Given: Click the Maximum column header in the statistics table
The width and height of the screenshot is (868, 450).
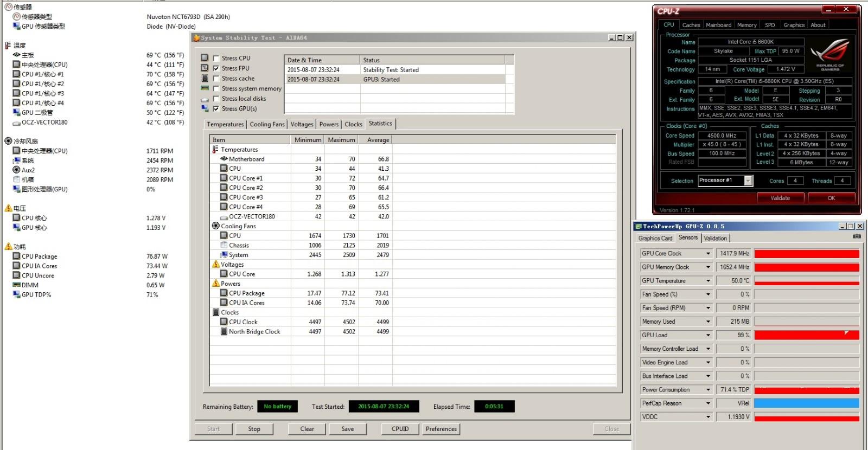Looking at the screenshot, I should 341,140.
